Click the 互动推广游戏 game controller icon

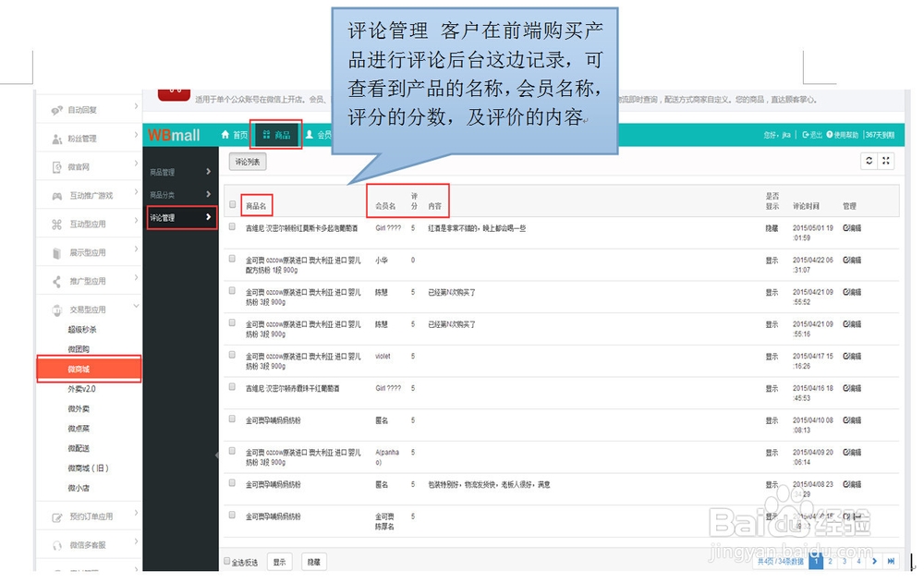click(x=55, y=195)
